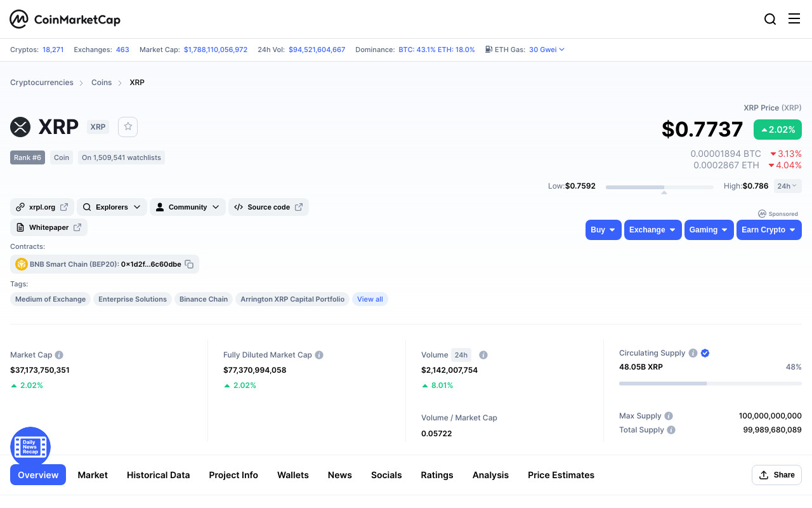Open the Source code link
Image resolution: width=812 pixels, height=508 pixels.
(268, 207)
